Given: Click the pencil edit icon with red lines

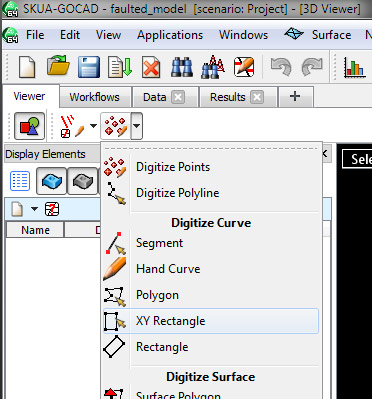Looking at the screenshot, I should [x=244, y=67].
